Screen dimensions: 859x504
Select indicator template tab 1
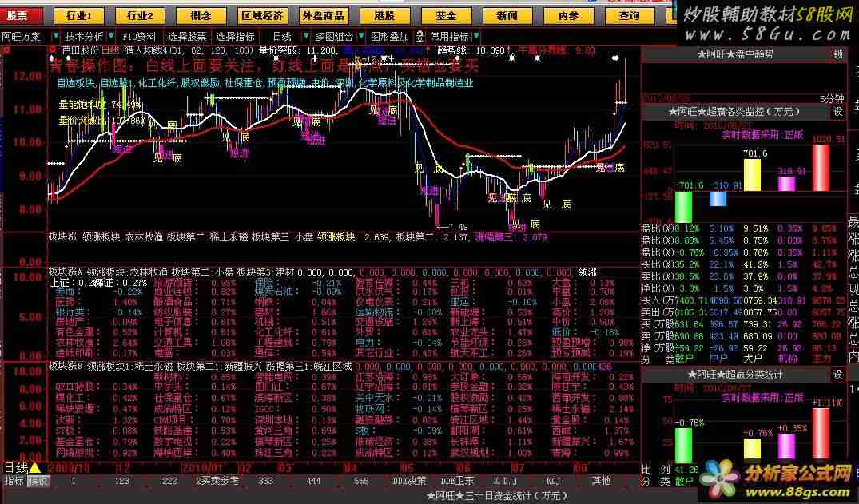(x=74, y=481)
